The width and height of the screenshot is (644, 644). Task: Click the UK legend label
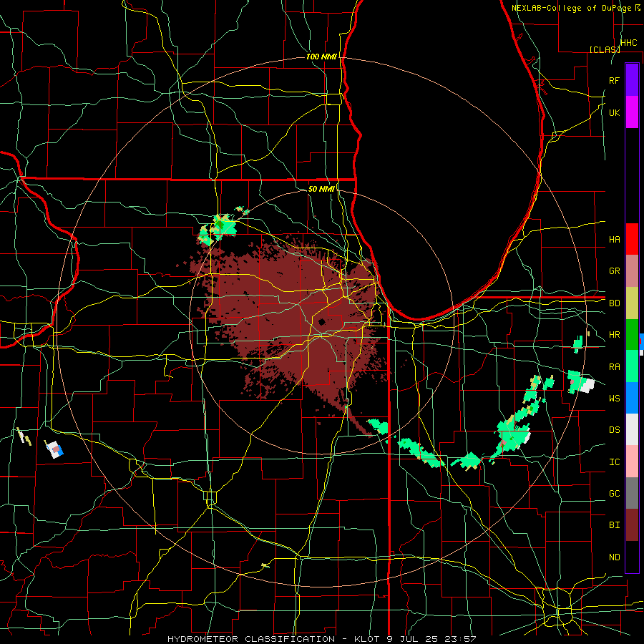(x=614, y=113)
